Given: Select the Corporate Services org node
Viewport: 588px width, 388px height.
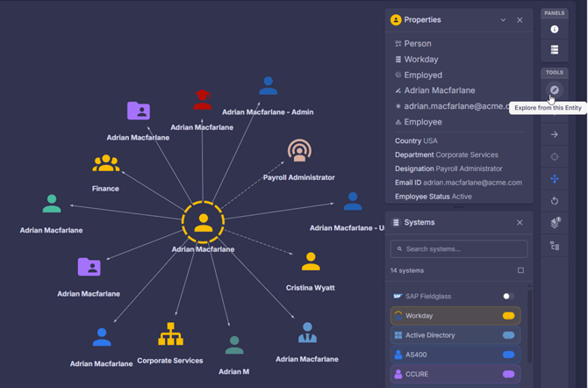Looking at the screenshot, I should (x=170, y=334).
